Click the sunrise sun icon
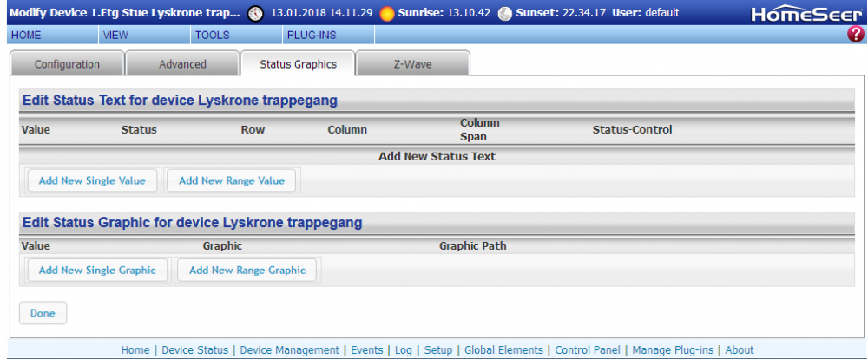Screen dimensions: 868x359 [x=387, y=14]
